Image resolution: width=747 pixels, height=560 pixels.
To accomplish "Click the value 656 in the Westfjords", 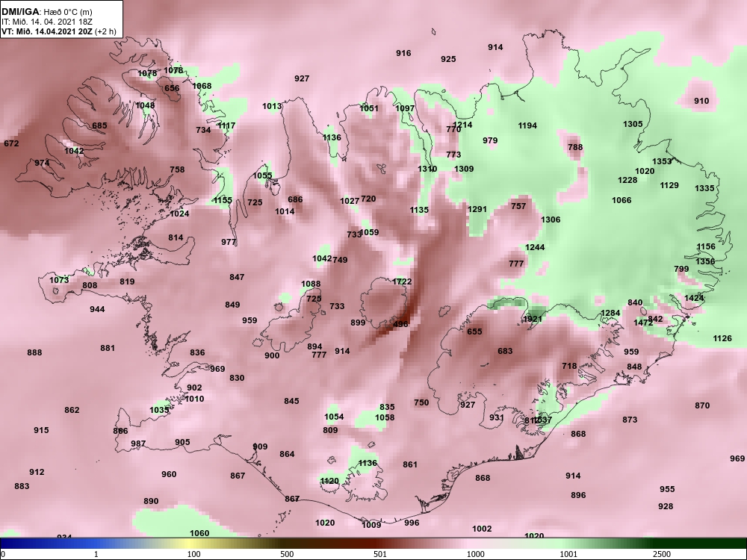I will (x=172, y=88).
